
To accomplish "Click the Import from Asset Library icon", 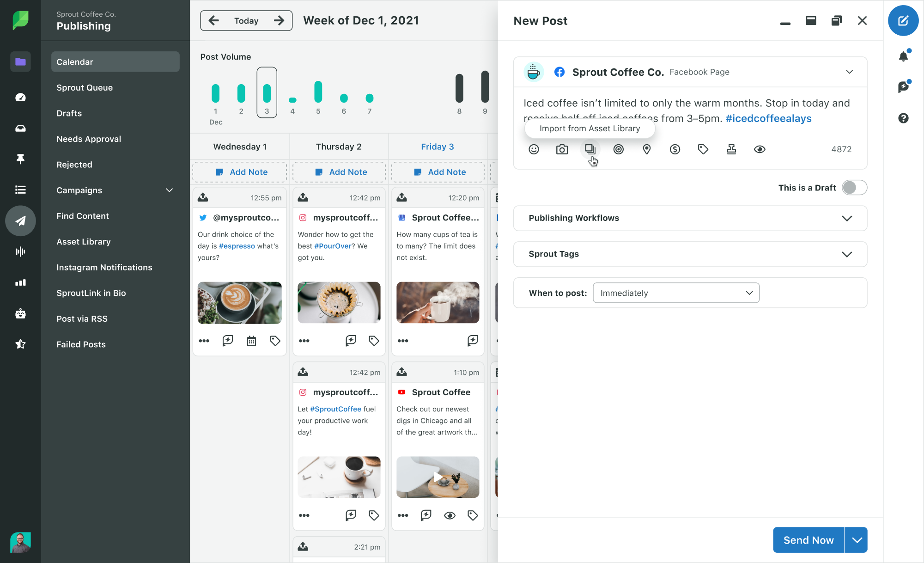I will point(590,149).
